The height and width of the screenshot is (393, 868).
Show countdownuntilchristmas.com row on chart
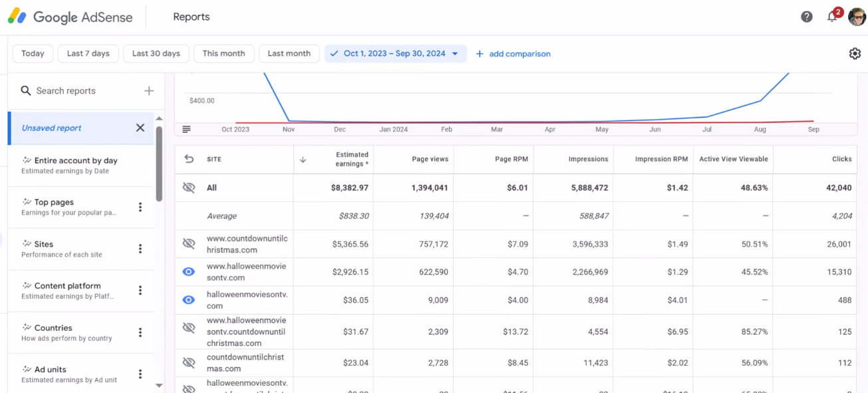coord(189,363)
